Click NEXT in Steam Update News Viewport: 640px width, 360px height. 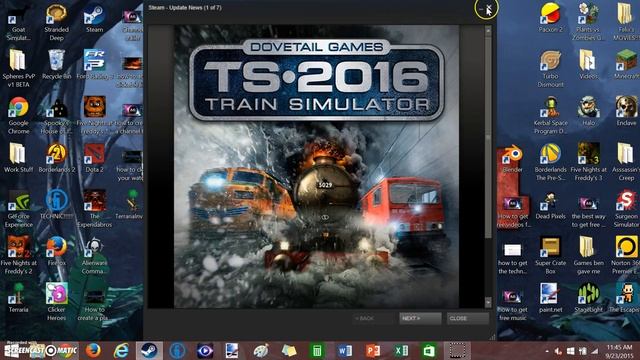click(420, 318)
